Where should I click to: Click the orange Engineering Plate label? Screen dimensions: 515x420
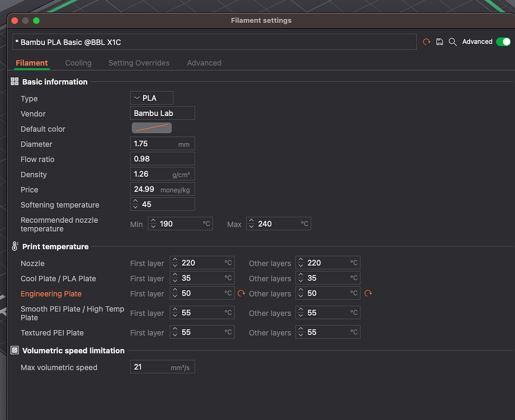(51, 293)
